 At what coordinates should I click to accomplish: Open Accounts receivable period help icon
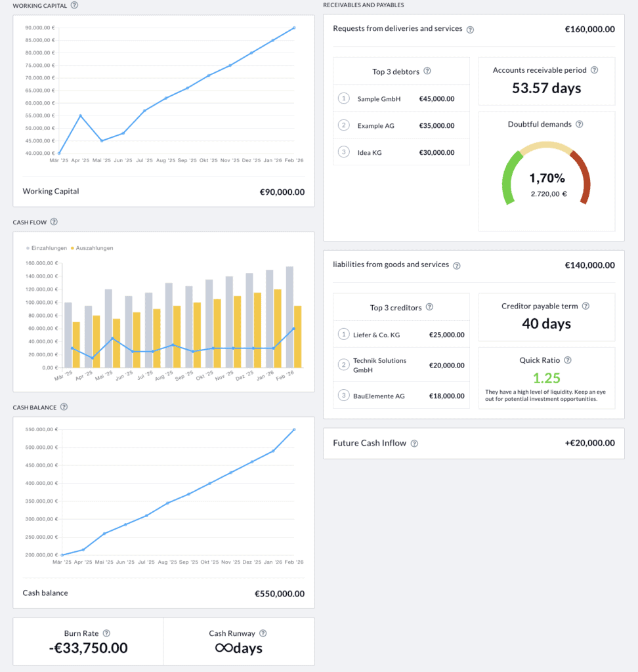tap(594, 70)
